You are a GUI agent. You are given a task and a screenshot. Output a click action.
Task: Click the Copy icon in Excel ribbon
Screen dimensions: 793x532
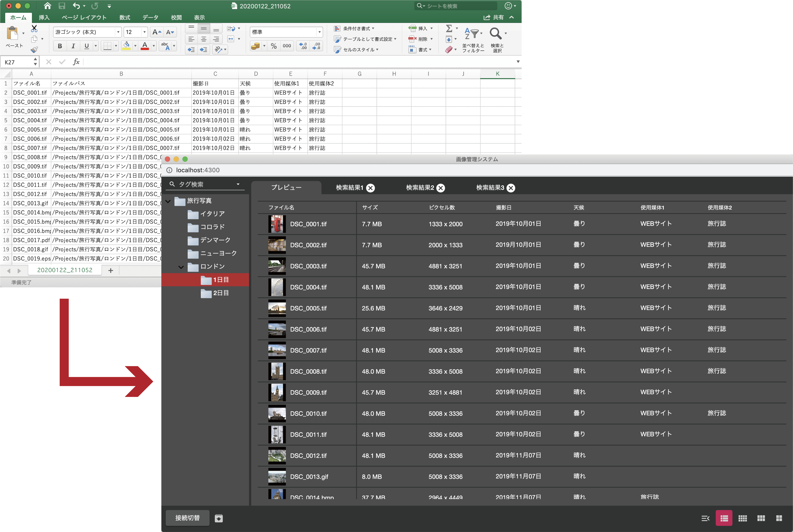pyautogui.click(x=34, y=39)
